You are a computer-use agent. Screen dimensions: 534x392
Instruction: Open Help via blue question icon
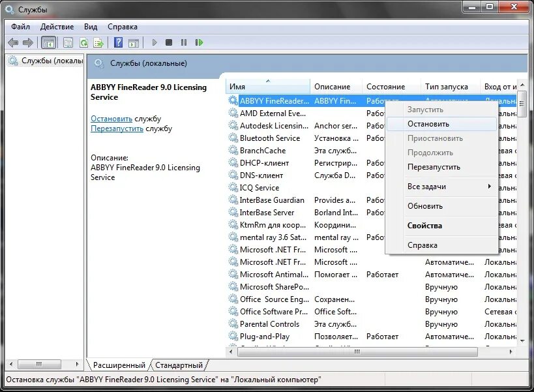coord(118,42)
